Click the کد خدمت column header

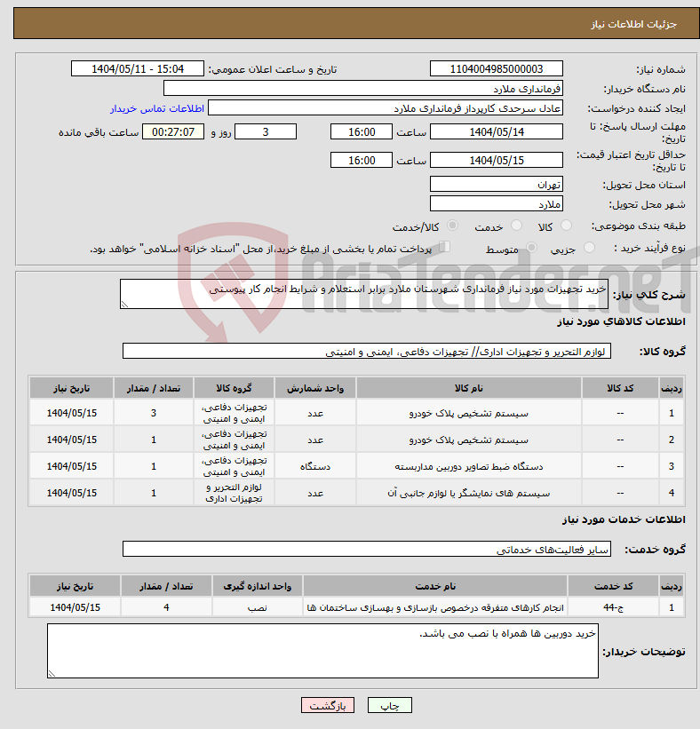pyautogui.click(x=613, y=586)
